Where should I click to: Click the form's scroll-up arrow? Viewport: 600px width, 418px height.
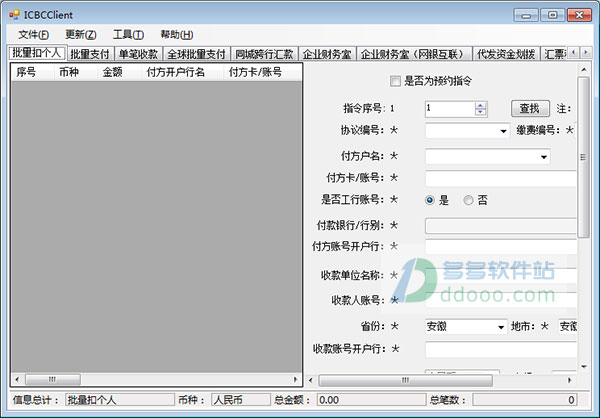pyautogui.click(x=584, y=70)
